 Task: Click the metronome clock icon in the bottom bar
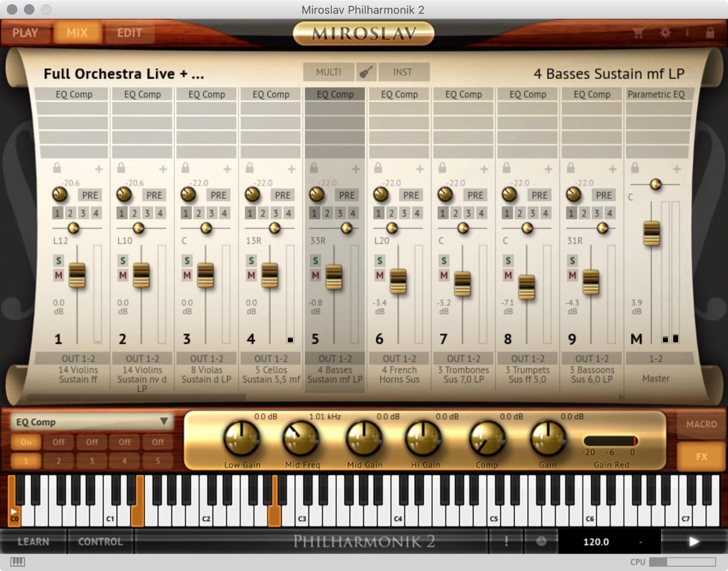pyautogui.click(x=541, y=541)
